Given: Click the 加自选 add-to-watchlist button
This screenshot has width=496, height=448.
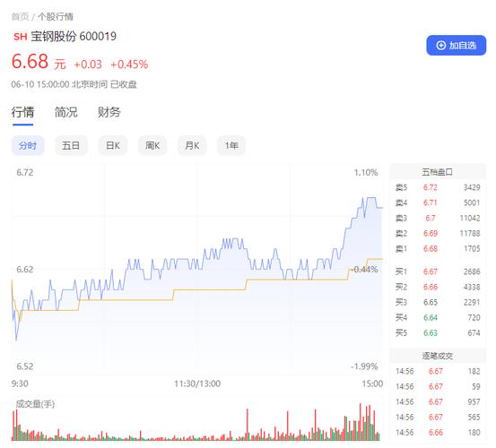Looking at the screenshot, I should coord(456,46).
